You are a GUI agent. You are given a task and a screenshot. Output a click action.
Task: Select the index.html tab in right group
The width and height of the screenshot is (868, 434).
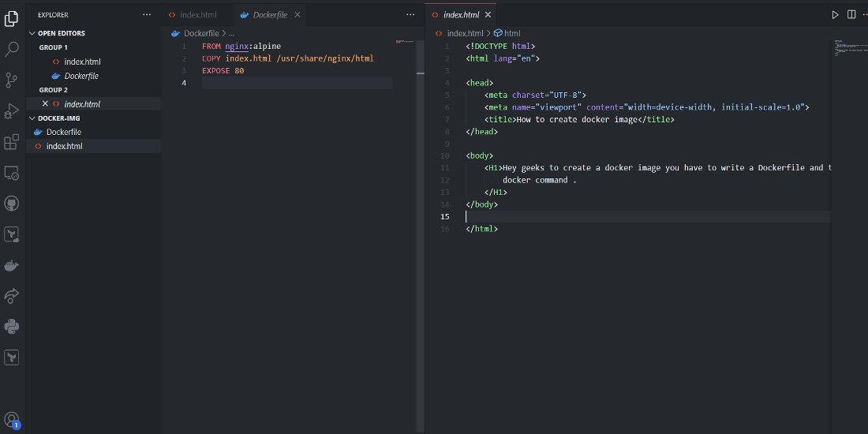click(x=461, y=15)
